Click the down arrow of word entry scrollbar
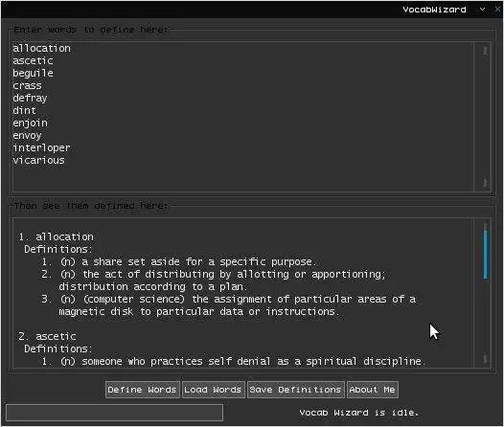The height and width of the screenshot is (427, 504). pos(485,183)
